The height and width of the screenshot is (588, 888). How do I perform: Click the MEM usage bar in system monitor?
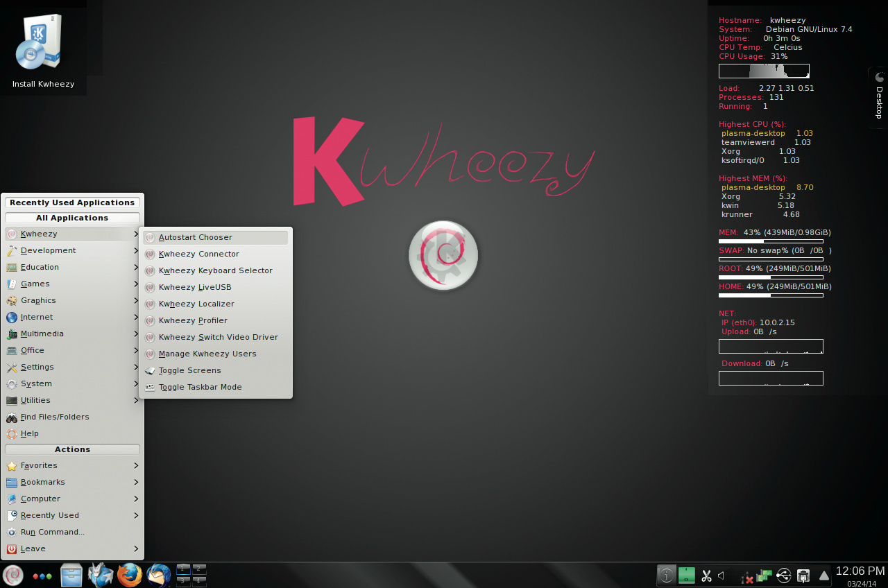click(x=771, y=241)
